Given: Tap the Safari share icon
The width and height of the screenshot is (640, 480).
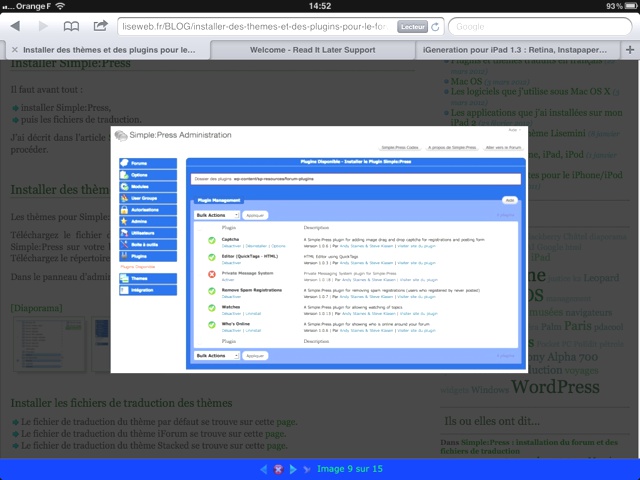Looking at the screenshot, I should click(x=101, y=26).
